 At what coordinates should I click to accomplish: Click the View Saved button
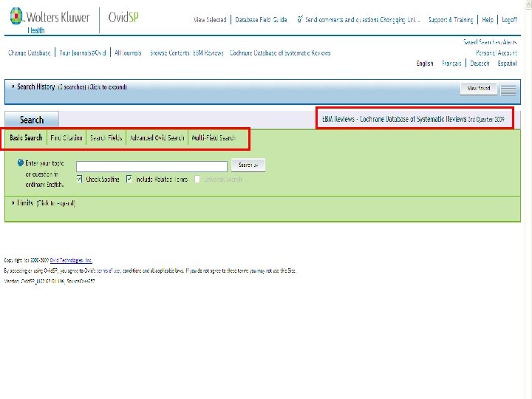click(478, 89)
